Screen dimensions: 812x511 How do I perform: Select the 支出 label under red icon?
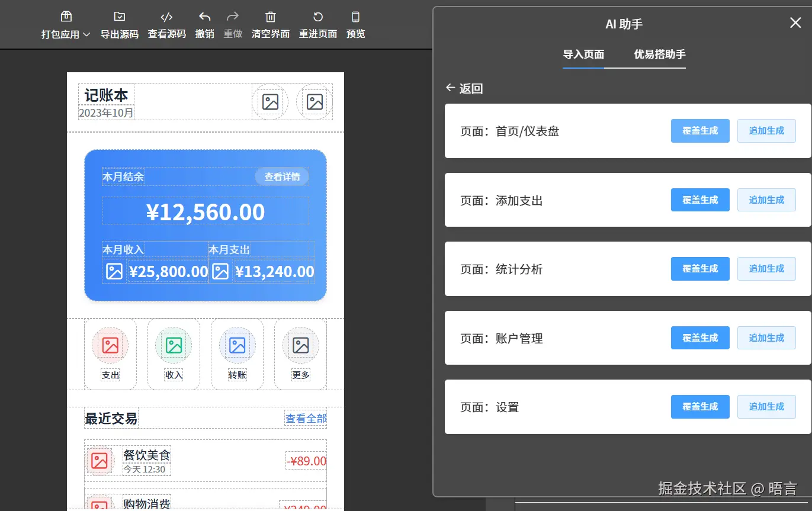110,375
